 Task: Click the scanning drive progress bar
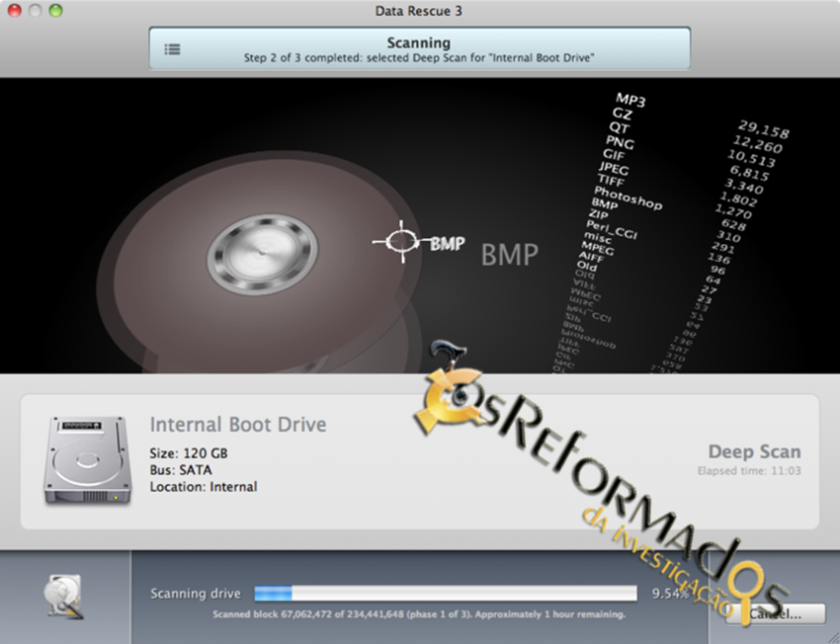click(x=445, y=594)
